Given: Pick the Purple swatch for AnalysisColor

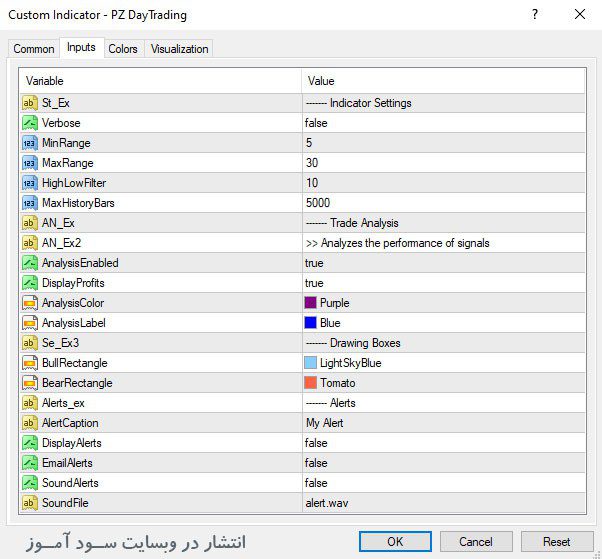Looking at the screenshot, I should (x=310, y=303).
